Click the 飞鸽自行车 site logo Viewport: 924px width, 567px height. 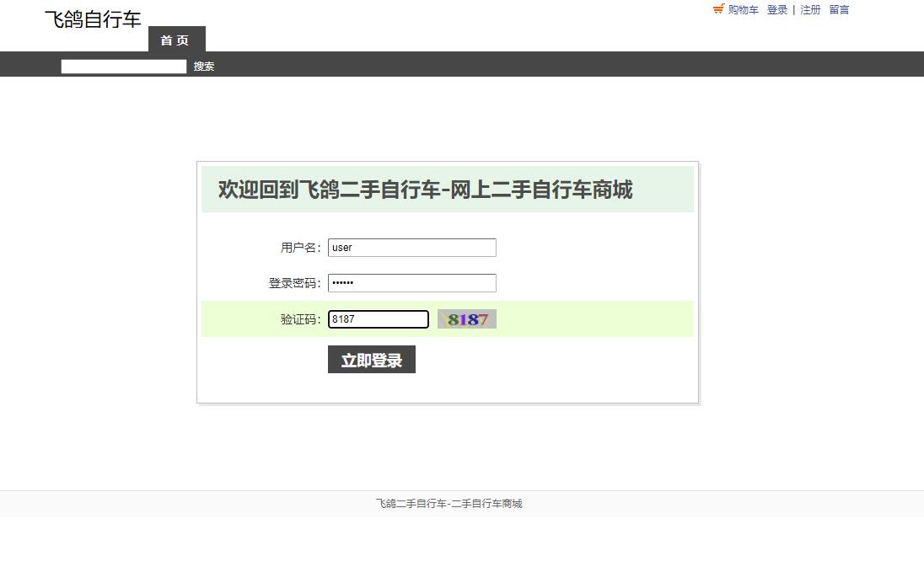(92, 18)
